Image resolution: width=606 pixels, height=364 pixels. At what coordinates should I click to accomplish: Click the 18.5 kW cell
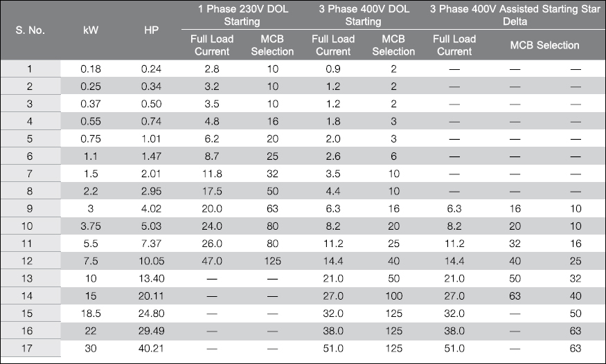click(91, 313)
